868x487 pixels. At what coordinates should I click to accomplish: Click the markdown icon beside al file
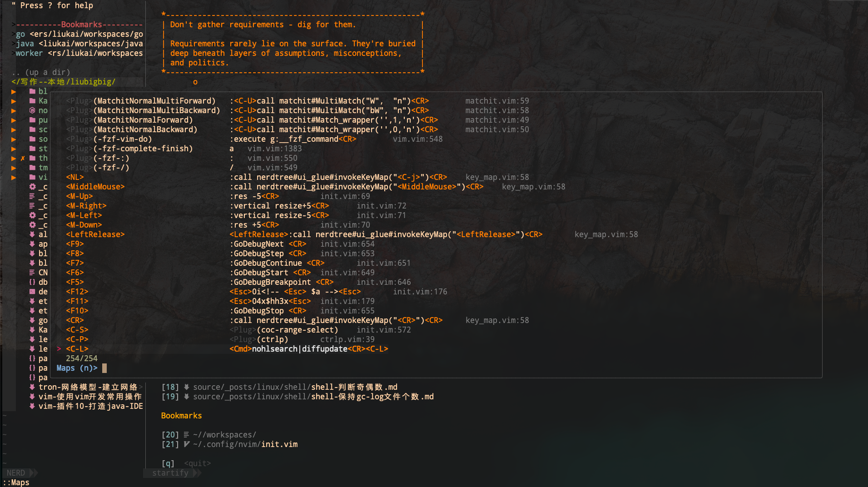(32, 234)
